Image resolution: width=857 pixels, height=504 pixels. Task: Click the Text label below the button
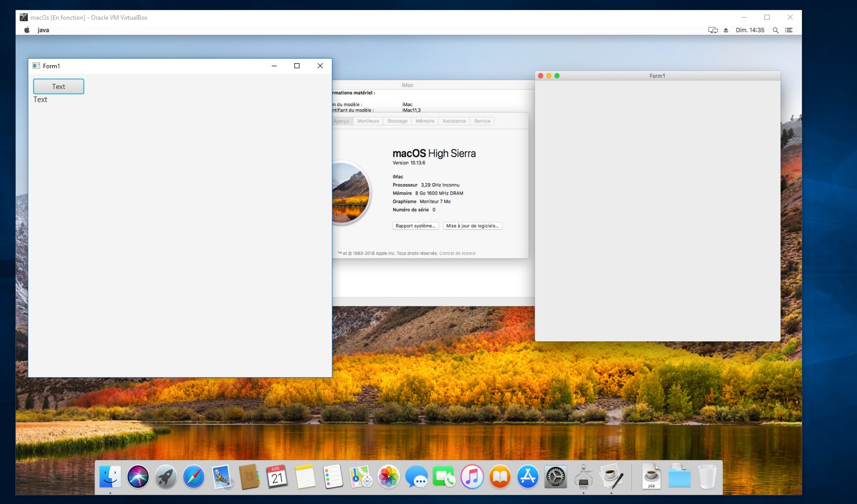click(40, 100)
